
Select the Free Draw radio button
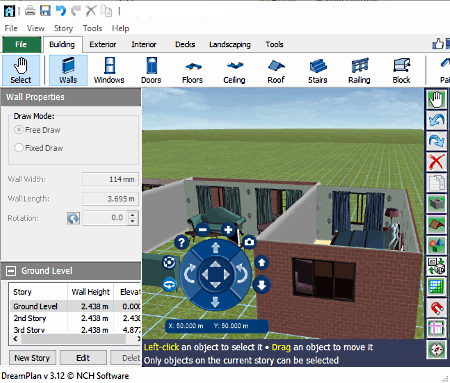pyautogui.click(x=19, y=130)
